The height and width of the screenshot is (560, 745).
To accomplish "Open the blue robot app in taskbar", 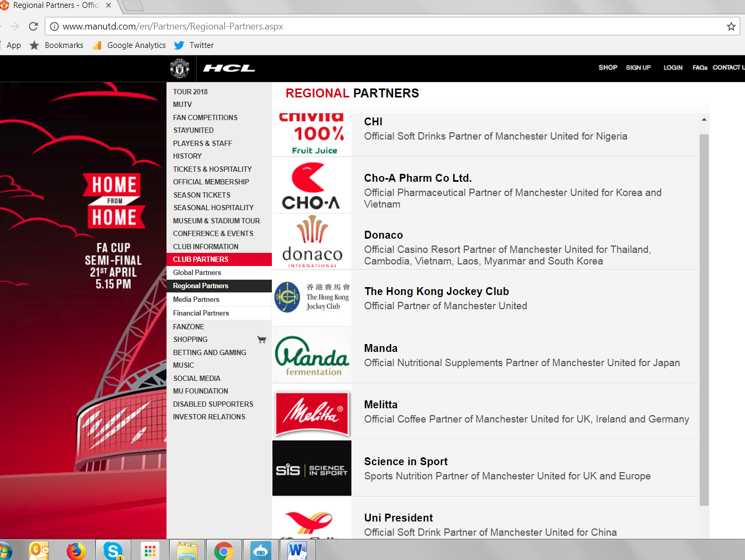I will coord(261,551).
